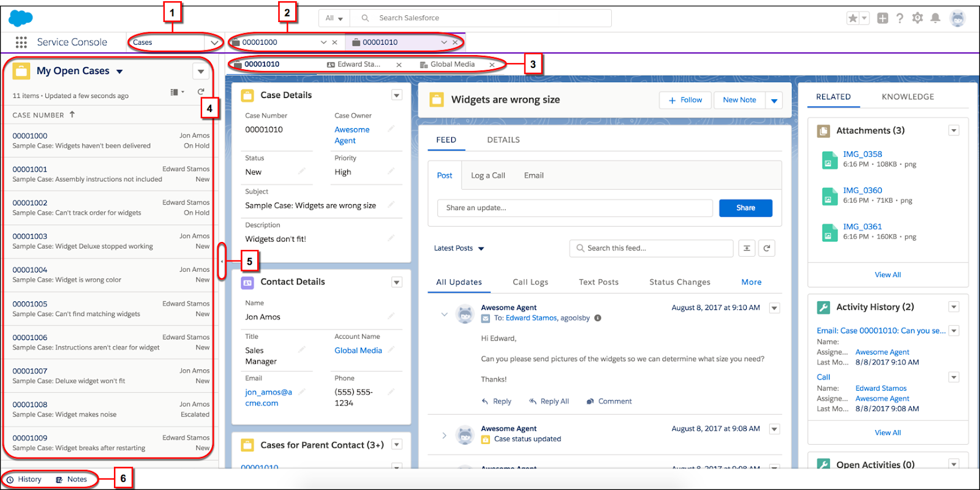The height and width of the screenshot is (490, 980).
Task: Expand the case status updated feed item
Action: (444, 435)
